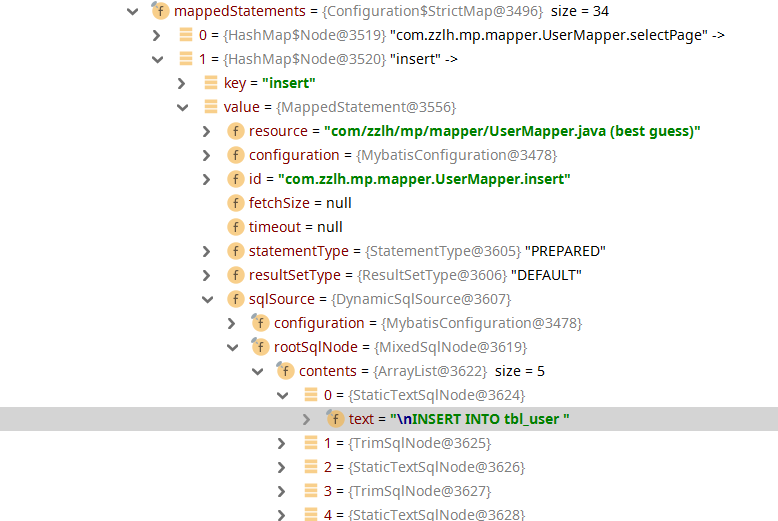Select the UserMapper.java (best guess) resource value
This screenshot has width=778, height=521.
[x=512, y=131]
